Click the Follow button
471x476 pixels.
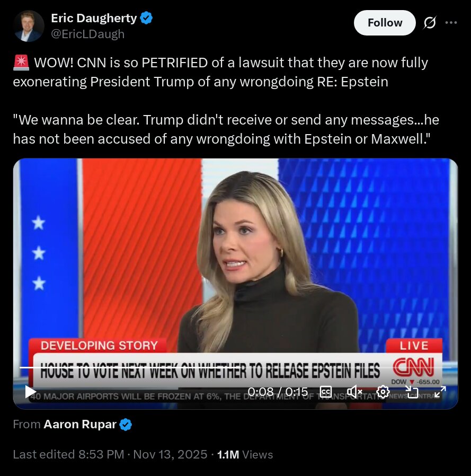click(385, 23)
